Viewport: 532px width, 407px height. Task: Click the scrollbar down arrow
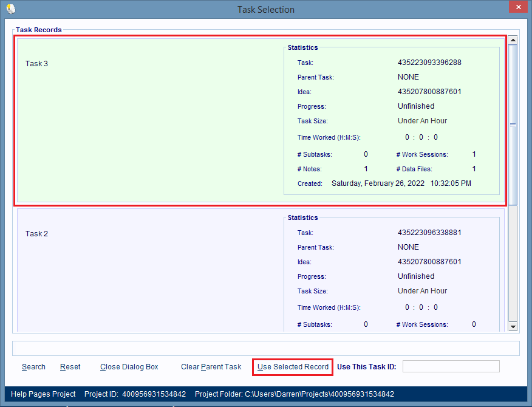[x=513, y=326]
